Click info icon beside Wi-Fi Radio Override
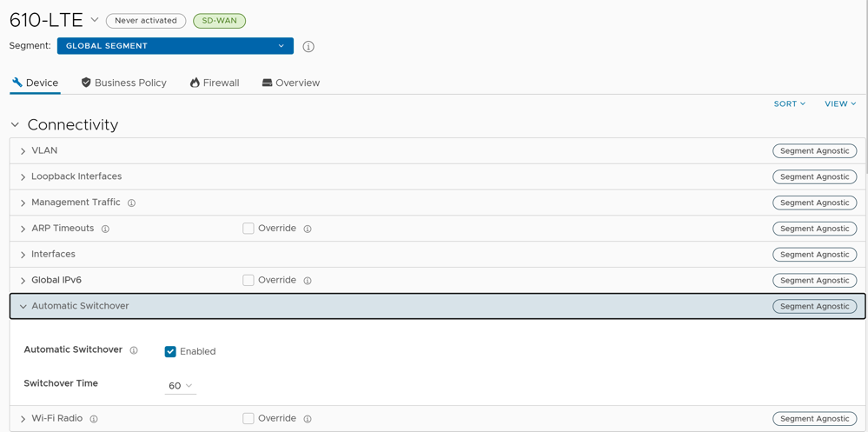Image resolution: width=868 pixels, height=432 pixels. pyautogui.click(x=308, y=419)
